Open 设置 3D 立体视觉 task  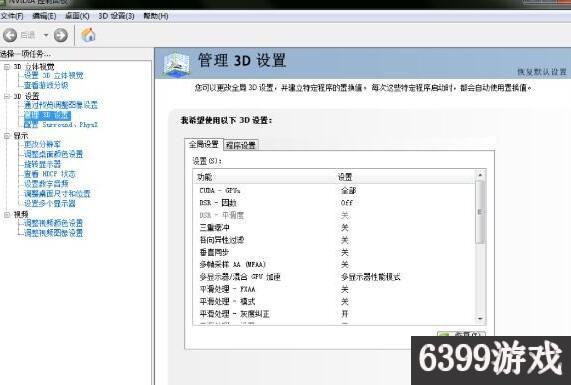(x=54, y=76)
